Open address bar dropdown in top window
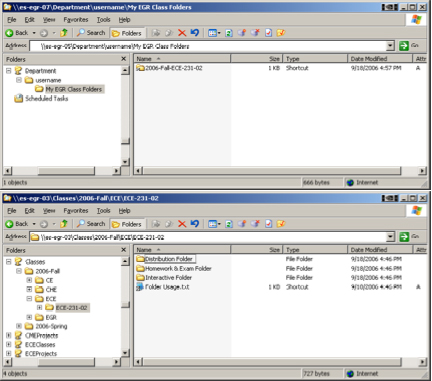The width and height of the screenshot is (432, 381). pyautogui.click(x=390, y=46)
